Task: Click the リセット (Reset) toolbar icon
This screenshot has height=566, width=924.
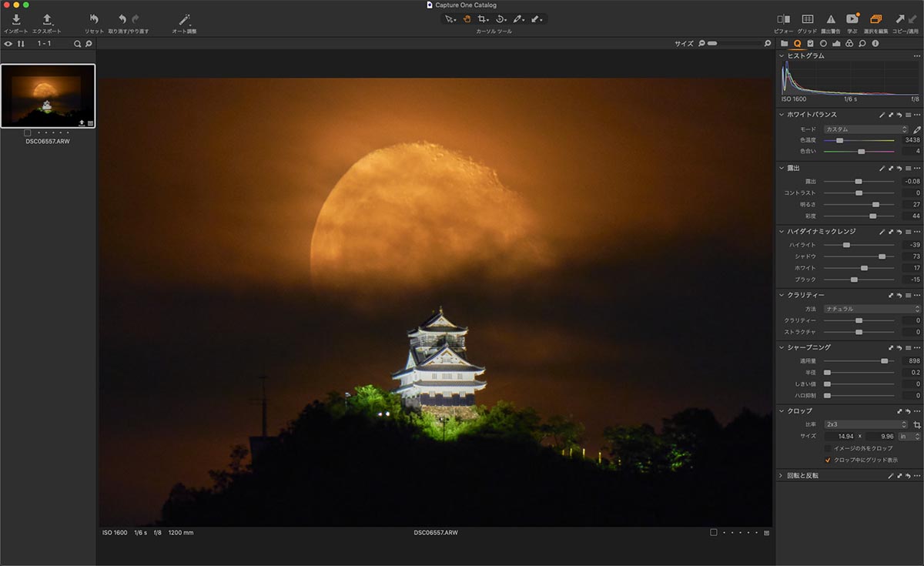Action: (x=94, y=19)
